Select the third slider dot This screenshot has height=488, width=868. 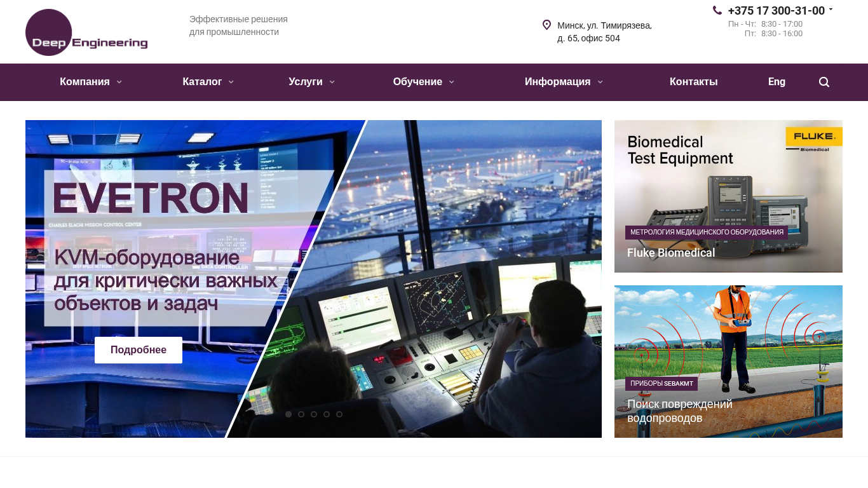(314, 414)
